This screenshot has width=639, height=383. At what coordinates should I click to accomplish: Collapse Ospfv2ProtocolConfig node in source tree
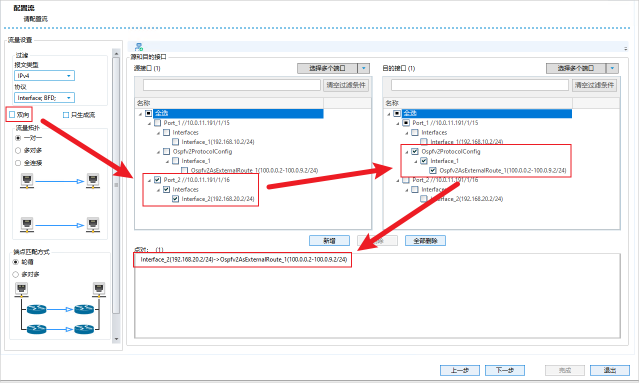158,152
